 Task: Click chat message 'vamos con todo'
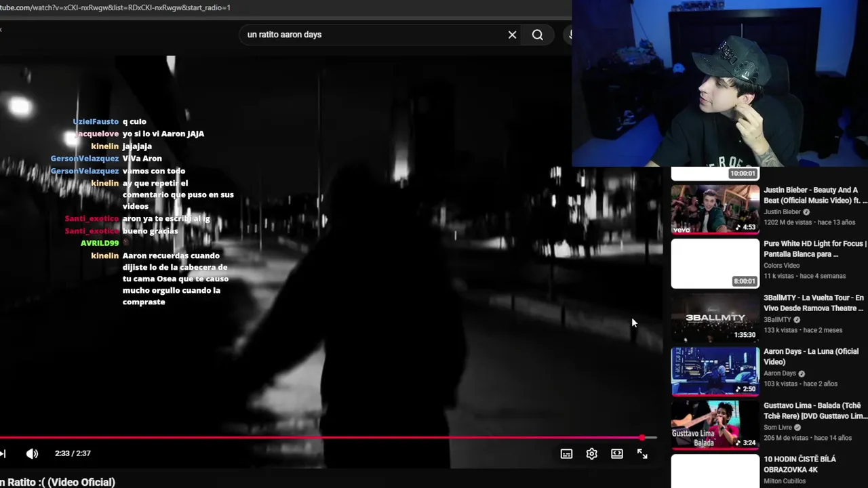click(x=154, y=171)
